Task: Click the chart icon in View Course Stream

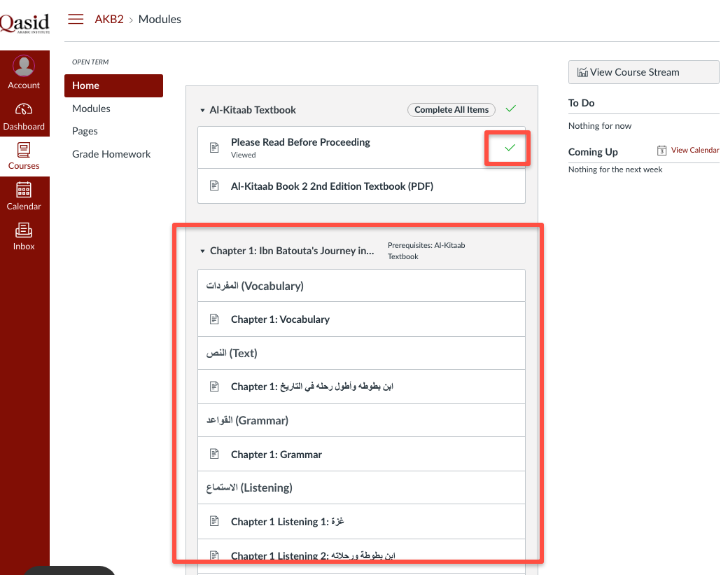Action: 582,72
